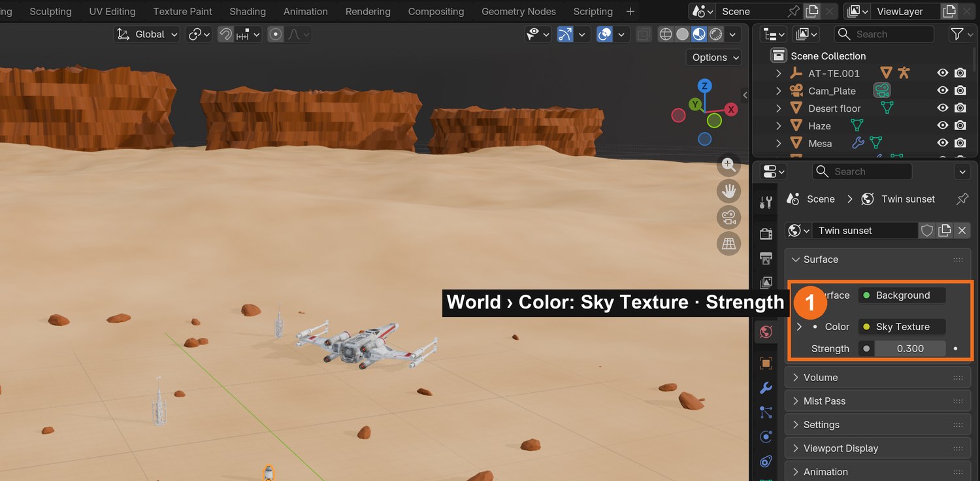Screen dimensions: 980x481
Task: Open the viewport Options dropdown
Action: coord(713,58)
